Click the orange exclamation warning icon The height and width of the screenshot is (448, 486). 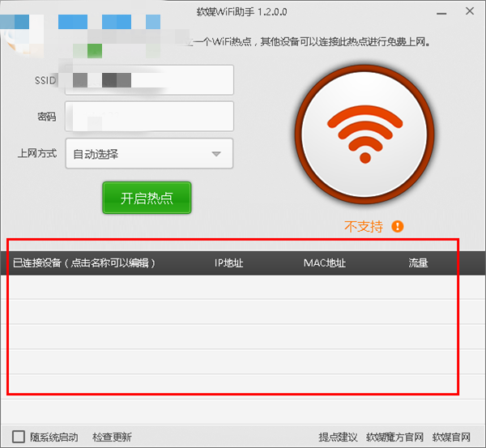coord(398,227)
